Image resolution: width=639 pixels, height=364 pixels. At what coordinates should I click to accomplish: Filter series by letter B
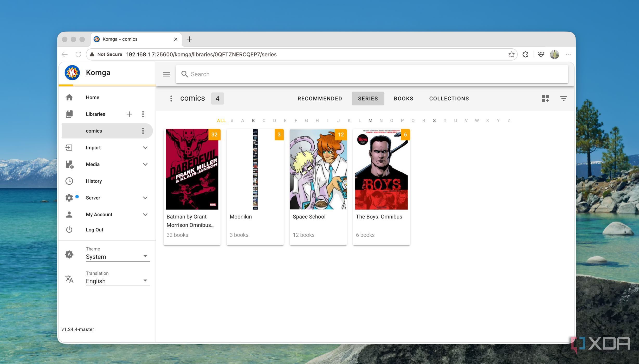point(253,120)
